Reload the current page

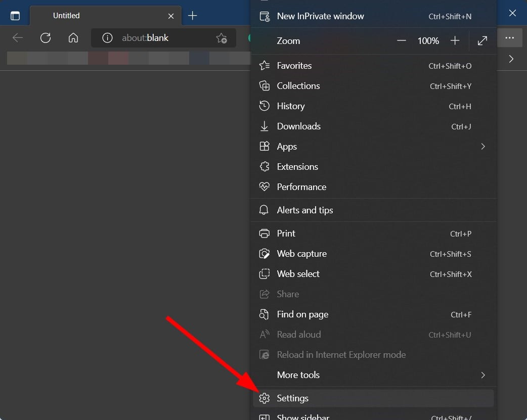[46, 37]
